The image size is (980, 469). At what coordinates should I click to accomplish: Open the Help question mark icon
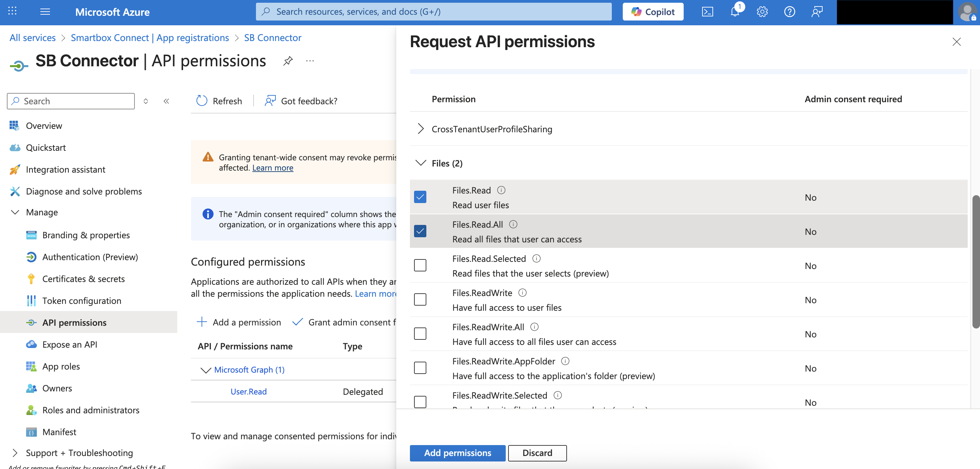(789, 12)
